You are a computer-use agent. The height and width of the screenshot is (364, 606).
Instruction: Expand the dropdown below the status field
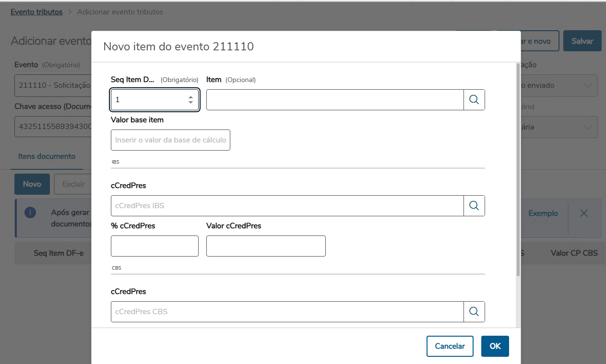587,128
